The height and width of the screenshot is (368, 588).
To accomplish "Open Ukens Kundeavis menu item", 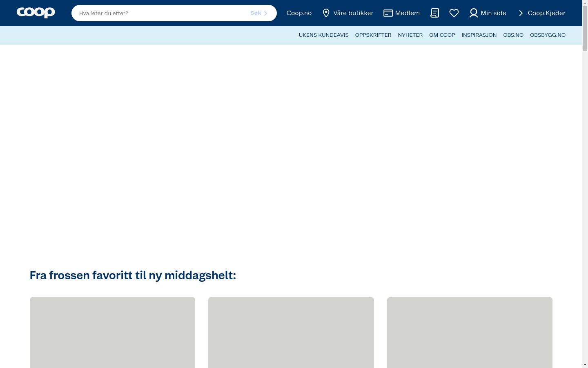I will click(x=323, y=35).
